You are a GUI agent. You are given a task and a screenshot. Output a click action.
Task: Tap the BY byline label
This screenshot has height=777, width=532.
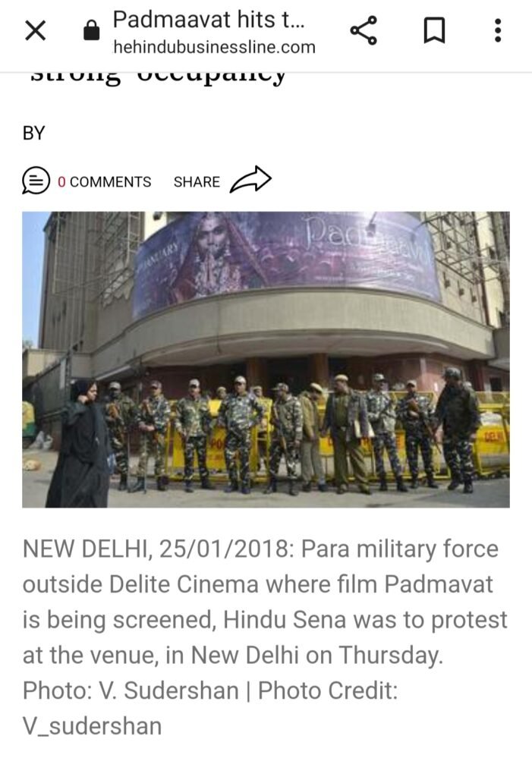pyautogui.click(x=33, y=133)
